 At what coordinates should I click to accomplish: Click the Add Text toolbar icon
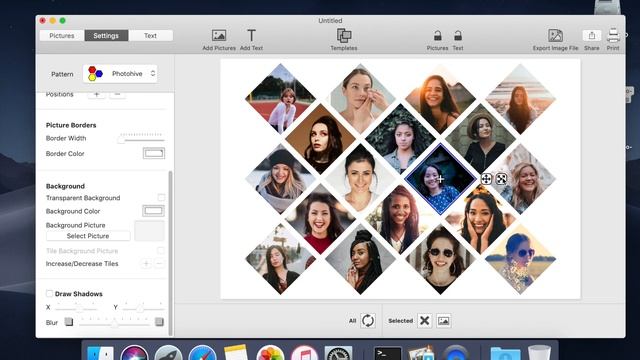click(251, 36)
